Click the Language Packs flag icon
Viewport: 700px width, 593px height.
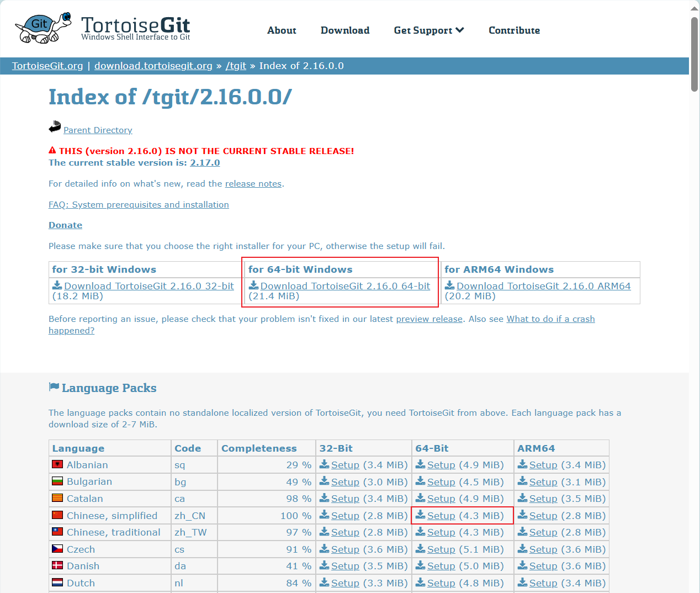click(x=54, y=387)
